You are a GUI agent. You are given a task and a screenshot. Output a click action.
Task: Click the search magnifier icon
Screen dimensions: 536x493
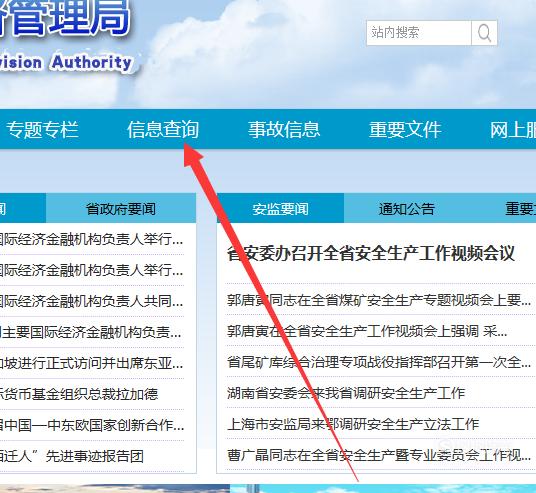pyautogui.click(x=484, y=33)
